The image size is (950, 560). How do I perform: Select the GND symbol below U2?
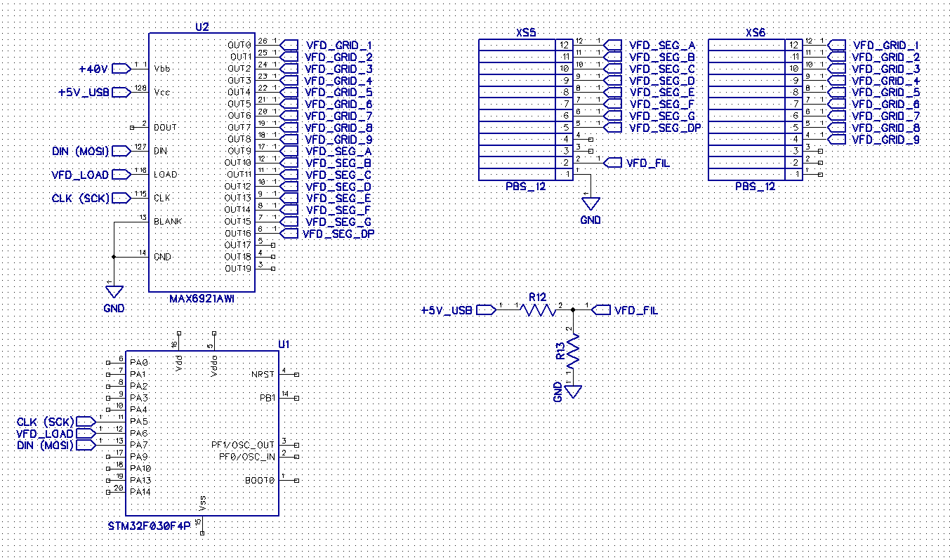tap(113, 291)
